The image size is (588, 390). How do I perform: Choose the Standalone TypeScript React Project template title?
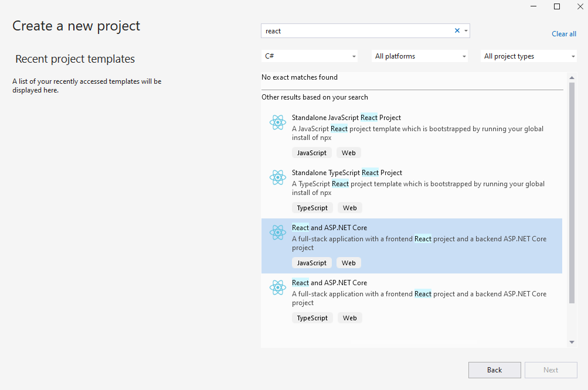[x=346, y=173]
